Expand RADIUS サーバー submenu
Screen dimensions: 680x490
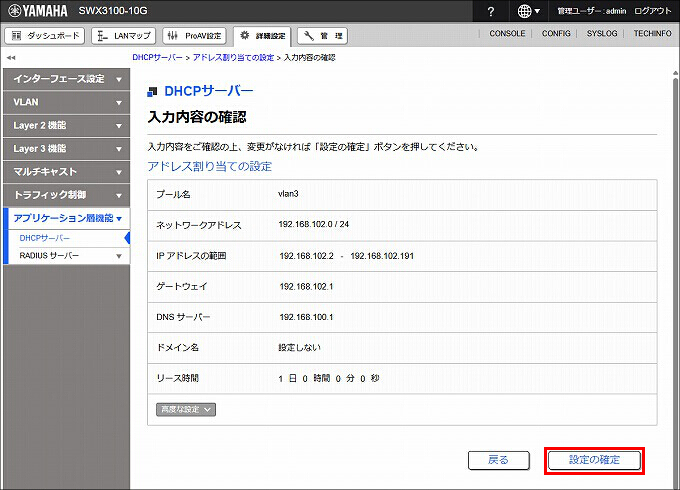tap(69, 256)
